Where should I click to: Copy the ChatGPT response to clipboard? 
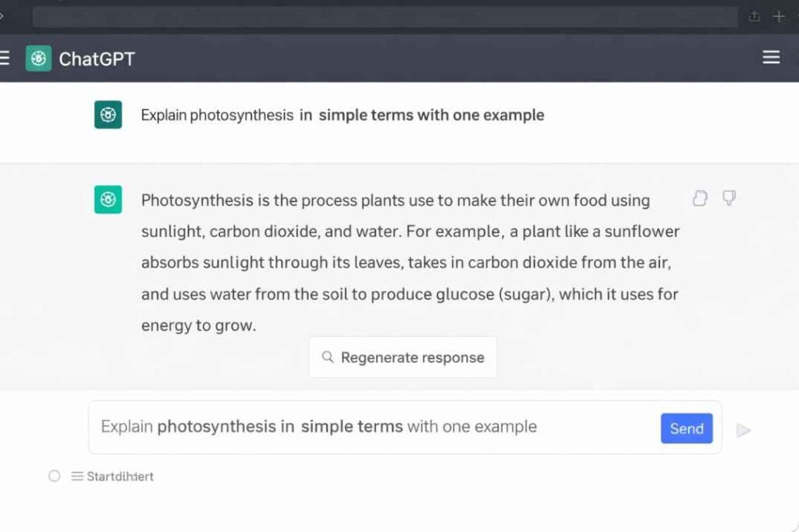[699, 199]
